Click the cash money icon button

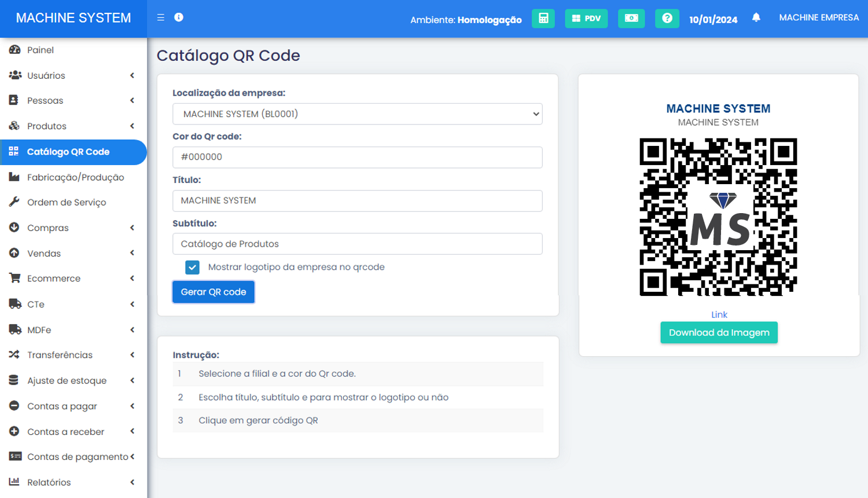coord(631,19)
